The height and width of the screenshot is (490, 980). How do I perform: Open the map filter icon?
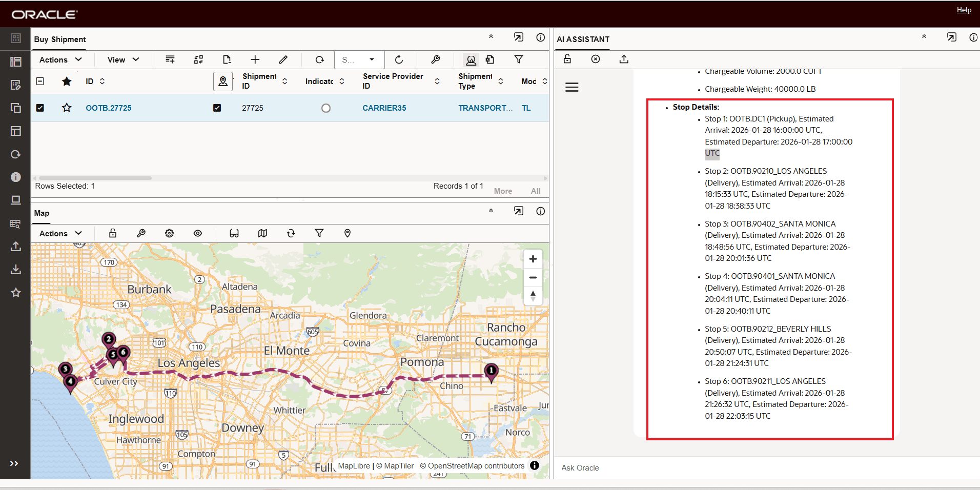(x=319, y=233)
